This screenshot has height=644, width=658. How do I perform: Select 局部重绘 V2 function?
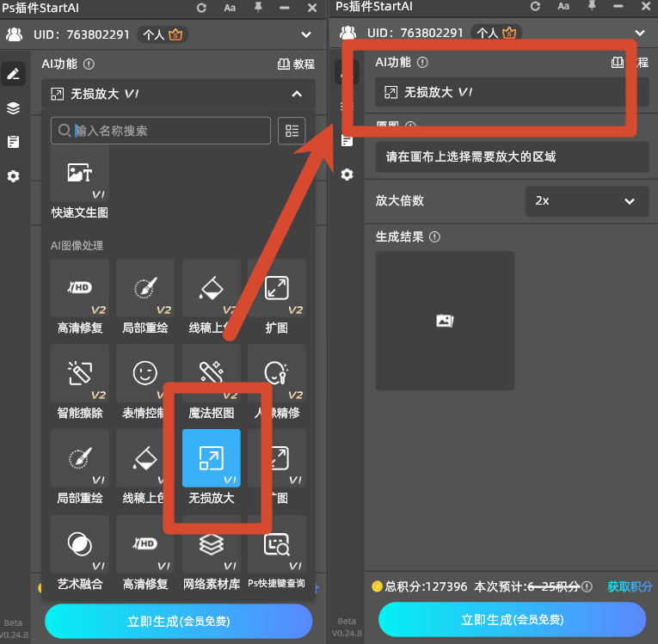[145, 297]
